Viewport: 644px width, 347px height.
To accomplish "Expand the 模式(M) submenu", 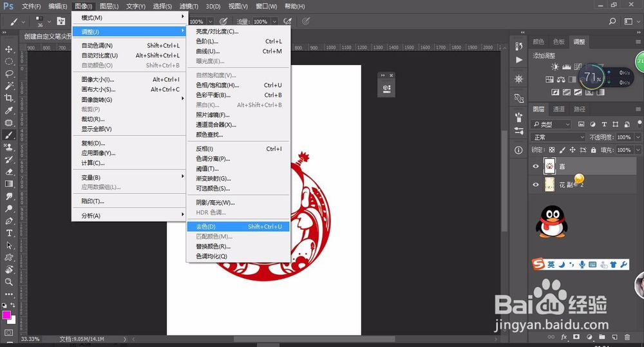I will pos(129,17).
